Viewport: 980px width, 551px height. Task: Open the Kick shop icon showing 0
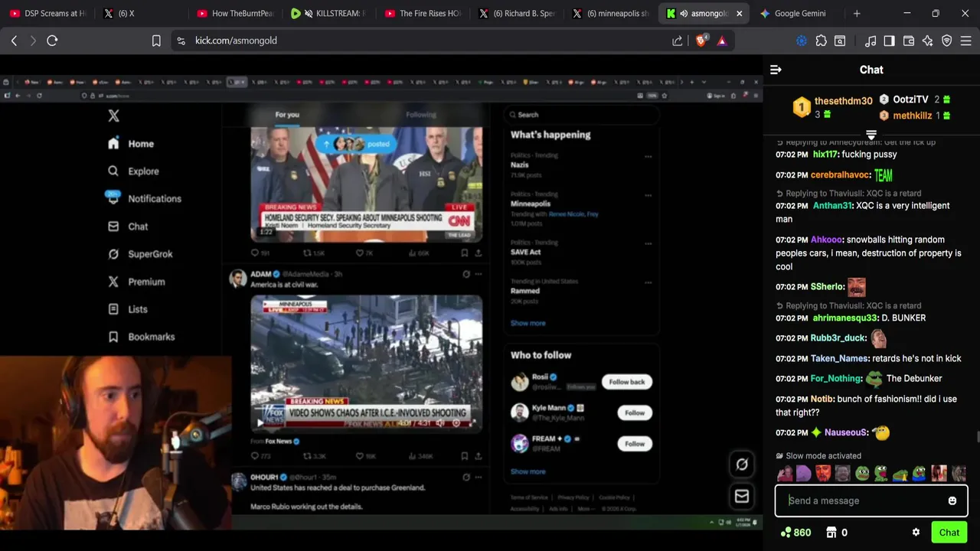(x=837, y=533)
